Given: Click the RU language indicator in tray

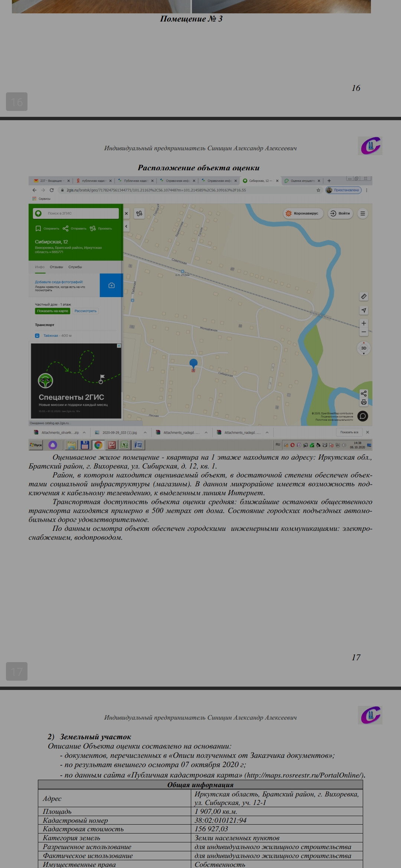Looking at the screenshot, I should pyautogui.click(x=278, y=444).
